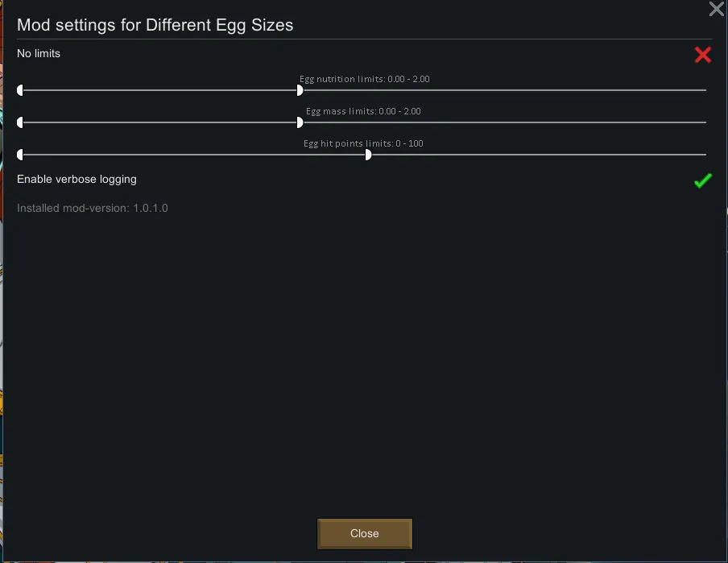Click the X icon in the top-right corner
Viewport: 728px width, 563px height.
point(716,10)
